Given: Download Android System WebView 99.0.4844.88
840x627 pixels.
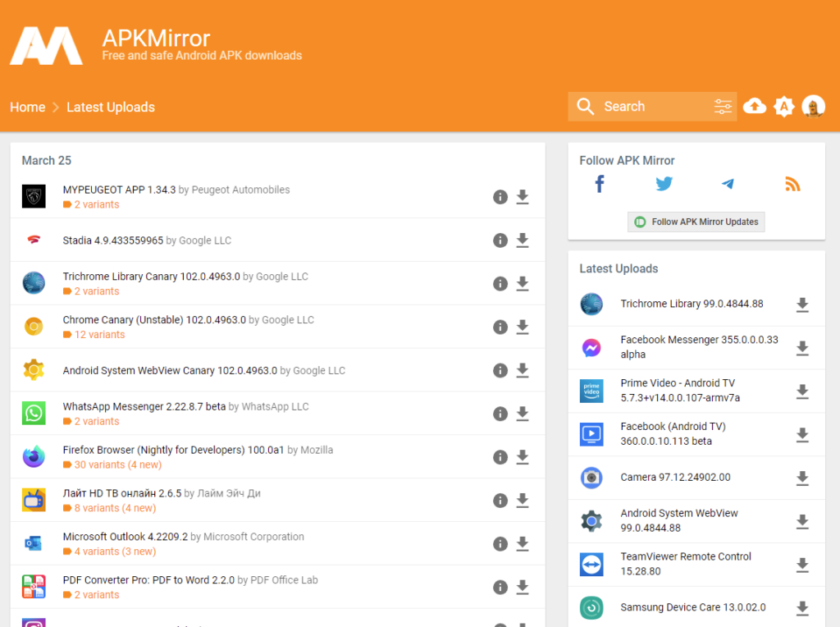Looking at the screenshot, I should point(802,522).
